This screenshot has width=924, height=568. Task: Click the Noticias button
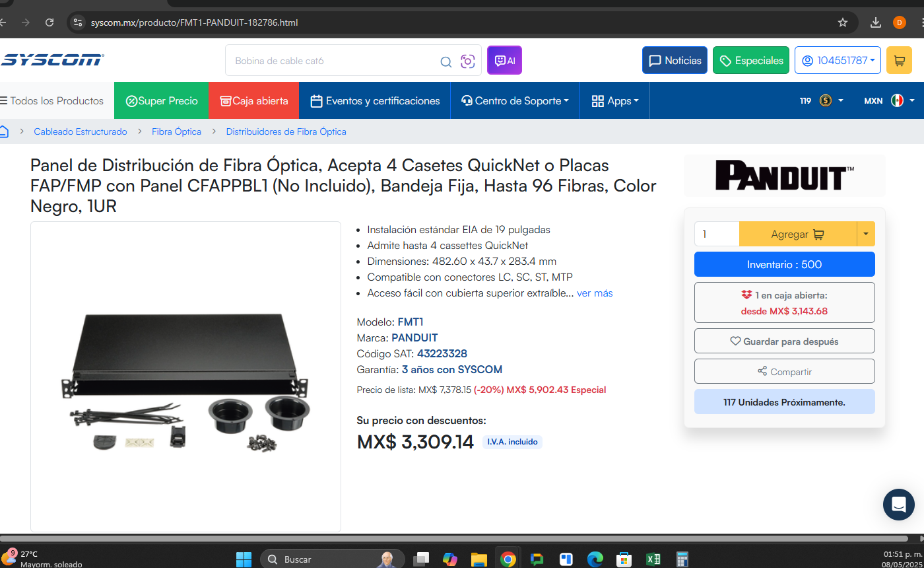tap(675, 60)
